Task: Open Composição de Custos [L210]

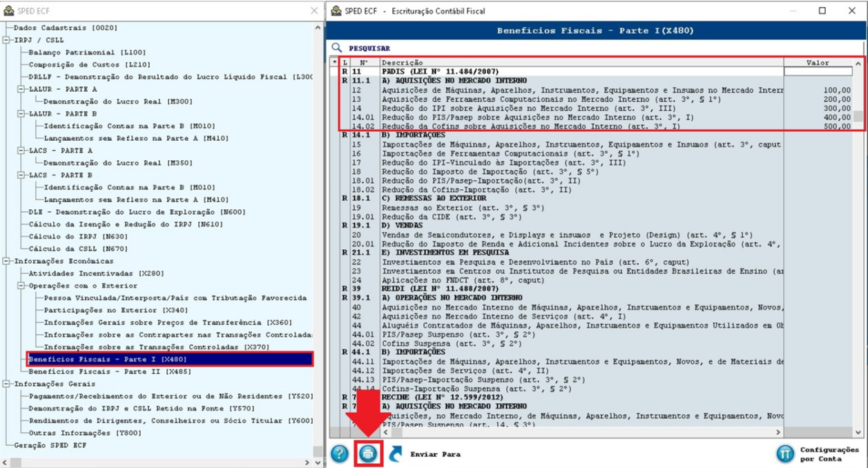Action: (89, 64)
